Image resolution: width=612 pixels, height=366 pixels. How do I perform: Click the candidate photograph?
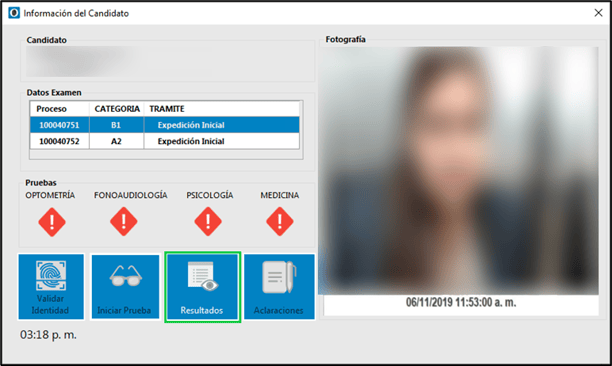[458, 171]
